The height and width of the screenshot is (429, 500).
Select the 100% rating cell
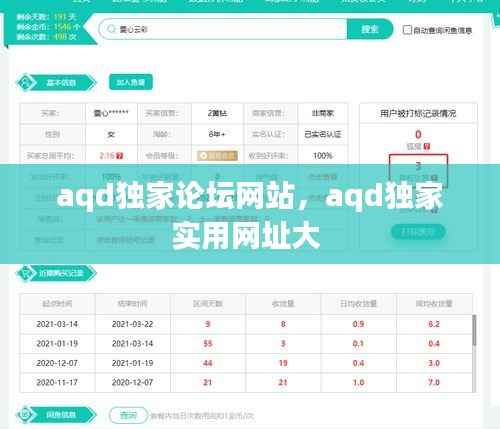(x=323, y=156)
